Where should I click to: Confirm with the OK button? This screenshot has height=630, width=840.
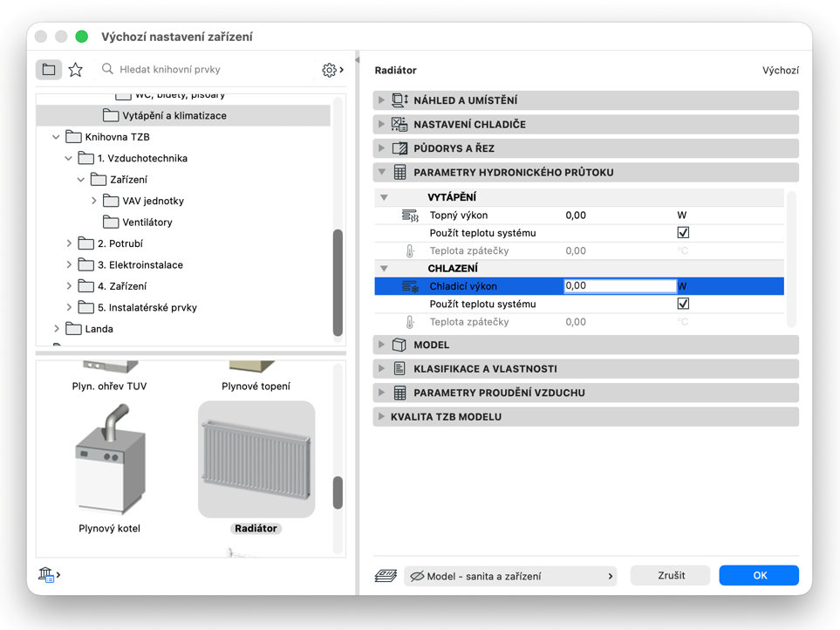tap(759, 575)
